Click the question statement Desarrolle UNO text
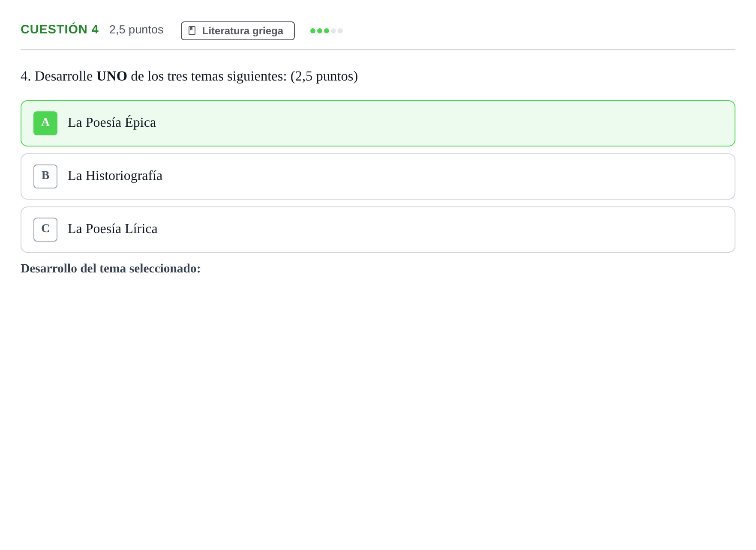 (189, 76)
